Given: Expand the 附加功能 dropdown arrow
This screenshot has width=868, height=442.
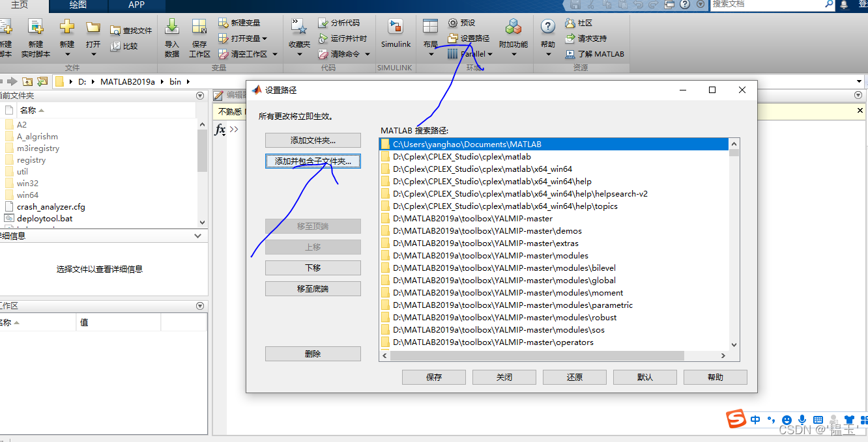Looking at the screenshot, I should (514, 54).
